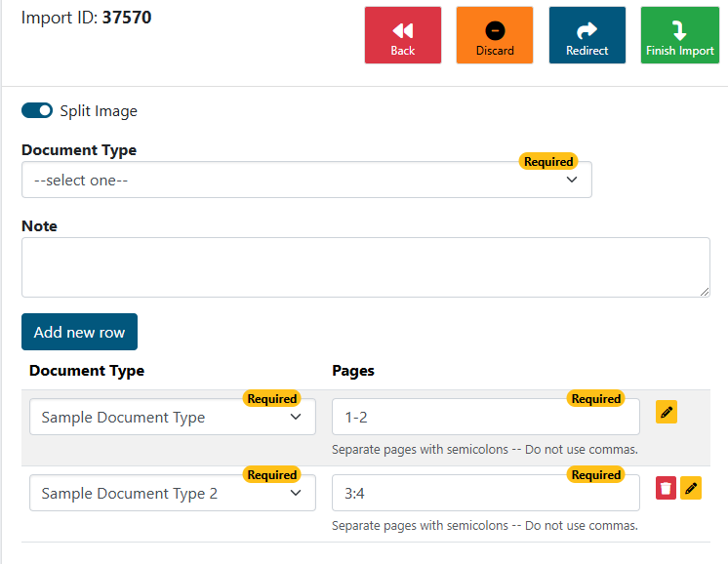Click the Back button
728x564 pixels.
[402, 35]
